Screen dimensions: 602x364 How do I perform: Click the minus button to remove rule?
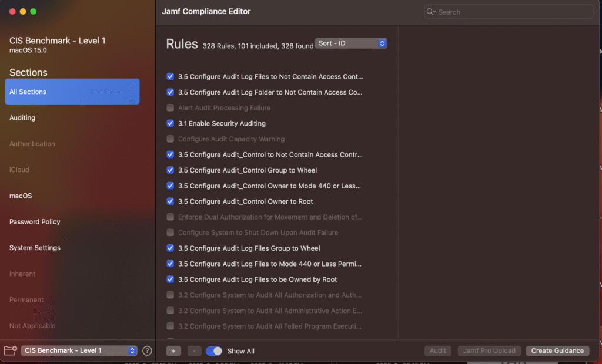195,351
